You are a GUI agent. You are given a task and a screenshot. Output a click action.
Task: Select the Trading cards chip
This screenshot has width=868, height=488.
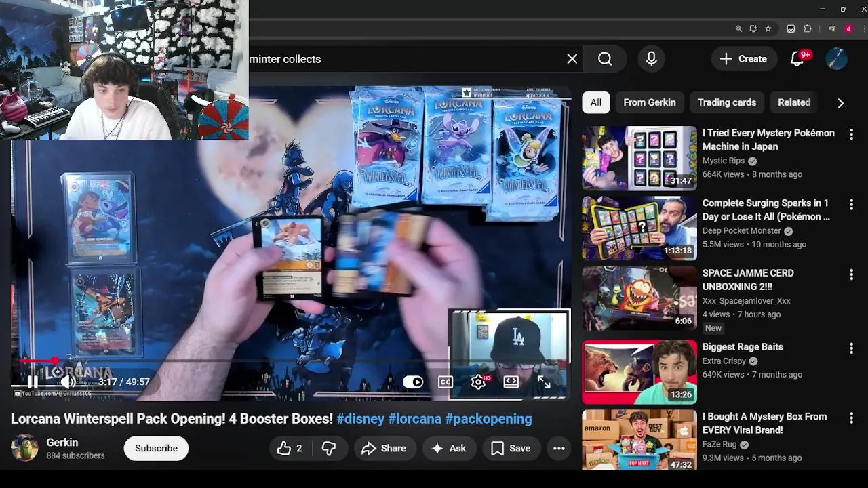coord(727,102)
